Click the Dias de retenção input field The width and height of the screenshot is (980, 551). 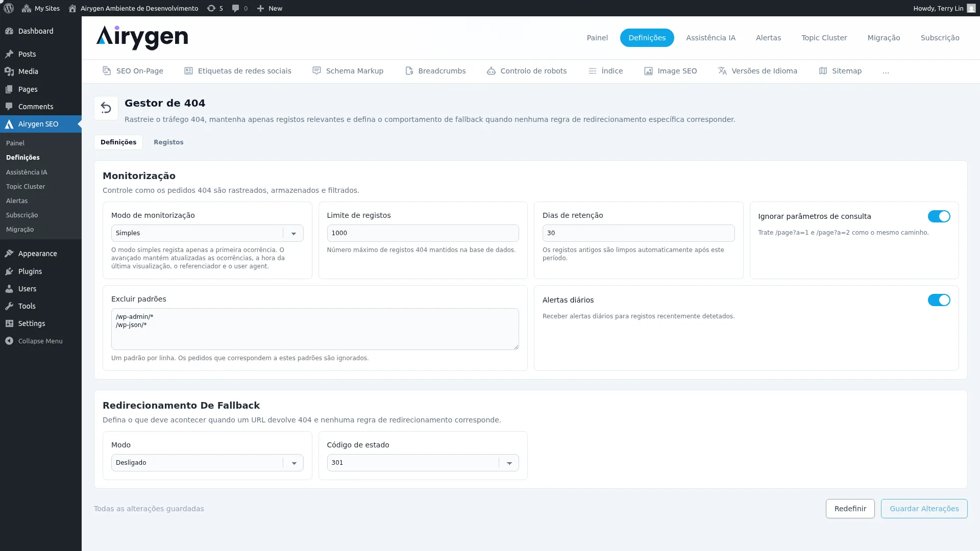coord(639,233)
